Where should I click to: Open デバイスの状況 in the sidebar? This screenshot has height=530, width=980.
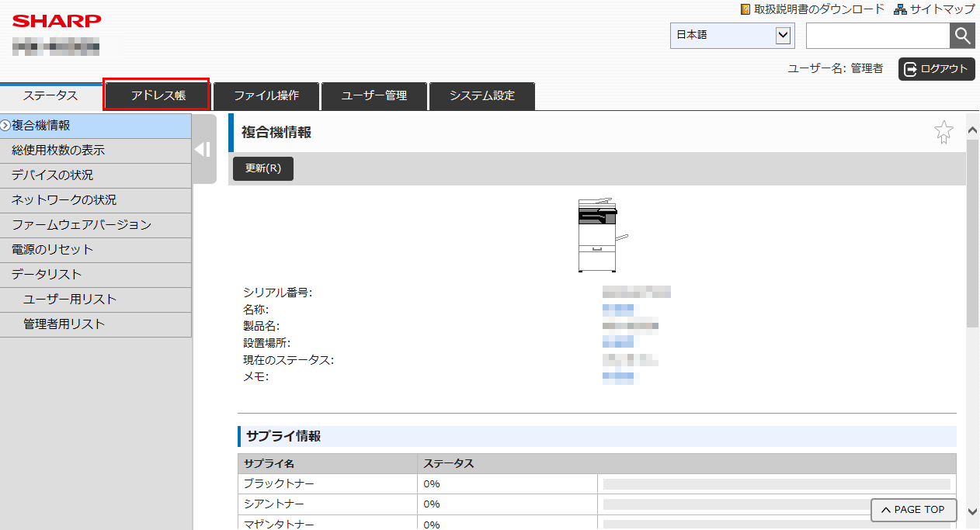[96, 175]
